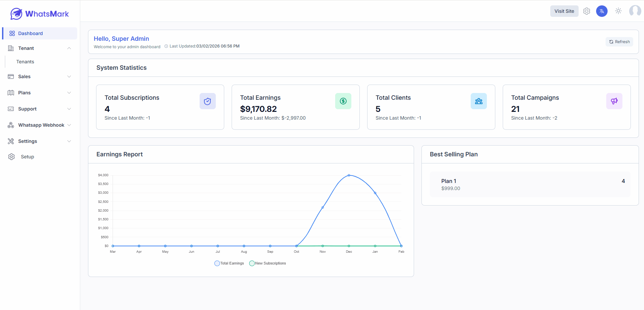
Task: Open the Dashboard menu item
Action: point(30,33)
